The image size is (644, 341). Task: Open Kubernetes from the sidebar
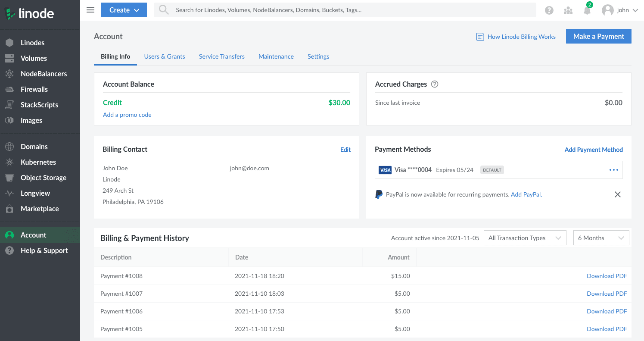(38, 162)
